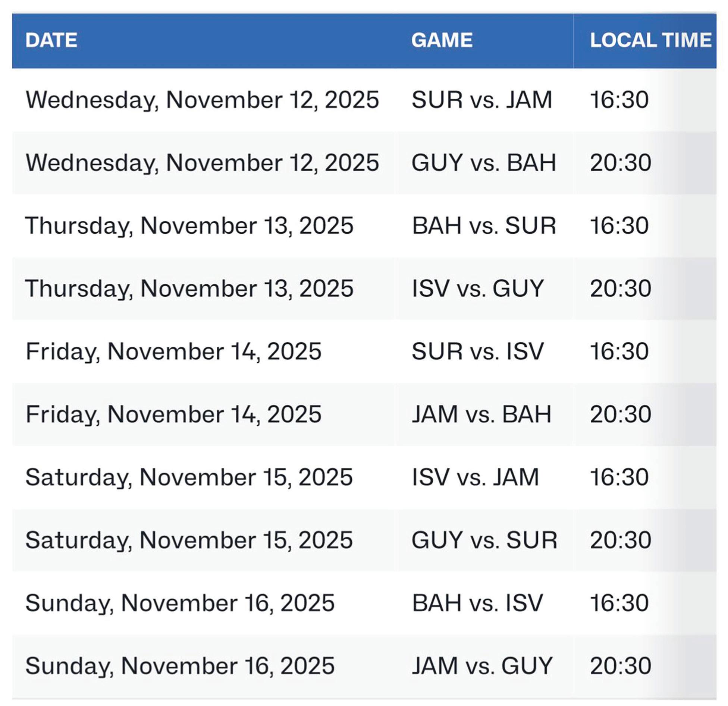Select the SUR vs. ISV game cell
This screenshot has width=728, height=706.
coord(477,351)
